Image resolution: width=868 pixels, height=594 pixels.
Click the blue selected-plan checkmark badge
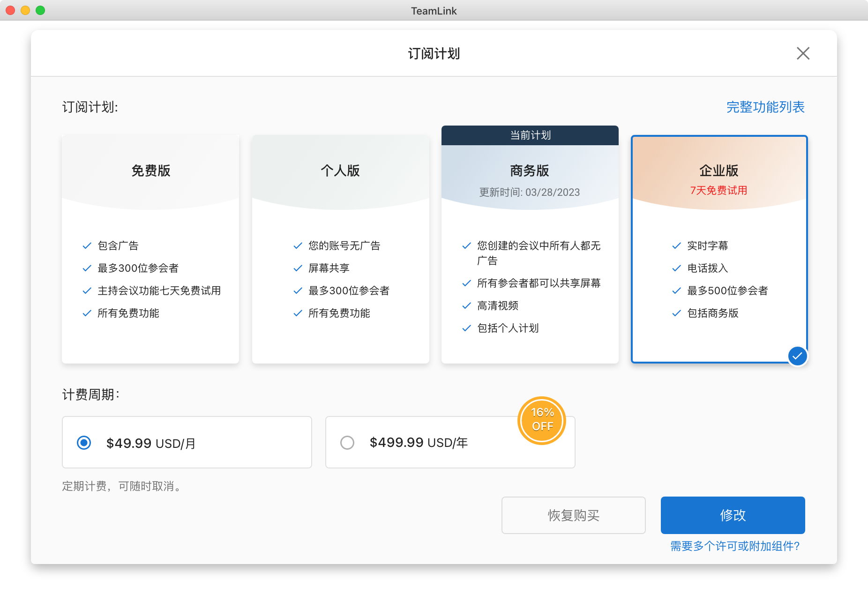(x=797, y=356)
